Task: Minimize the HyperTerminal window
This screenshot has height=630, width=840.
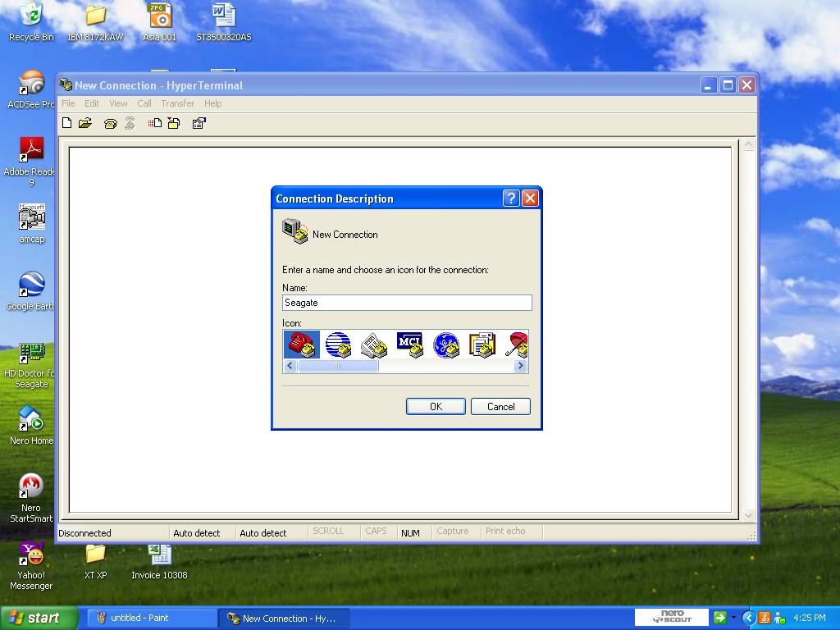Action: 708,84
